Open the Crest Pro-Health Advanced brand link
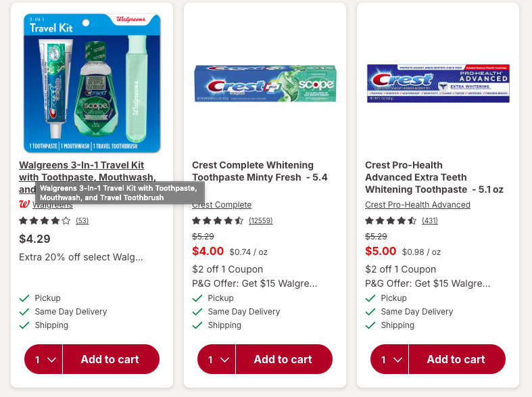 click(x=418, y=205)
